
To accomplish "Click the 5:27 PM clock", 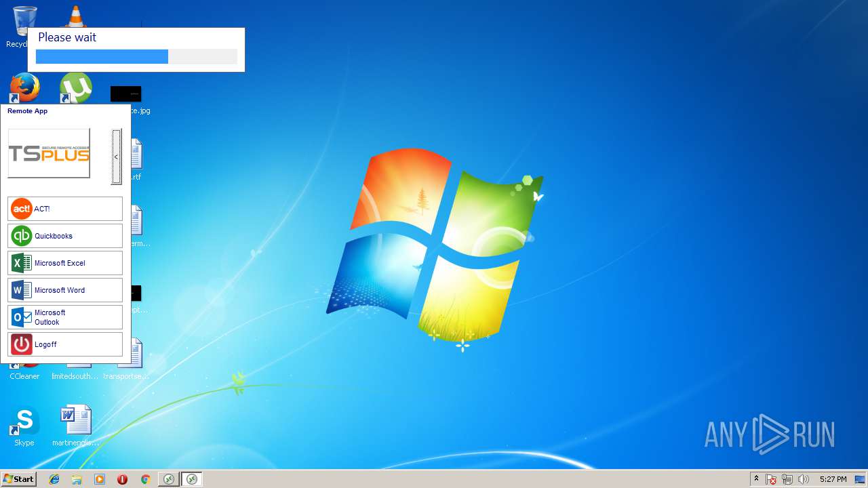I will click(x=833, y=479).
